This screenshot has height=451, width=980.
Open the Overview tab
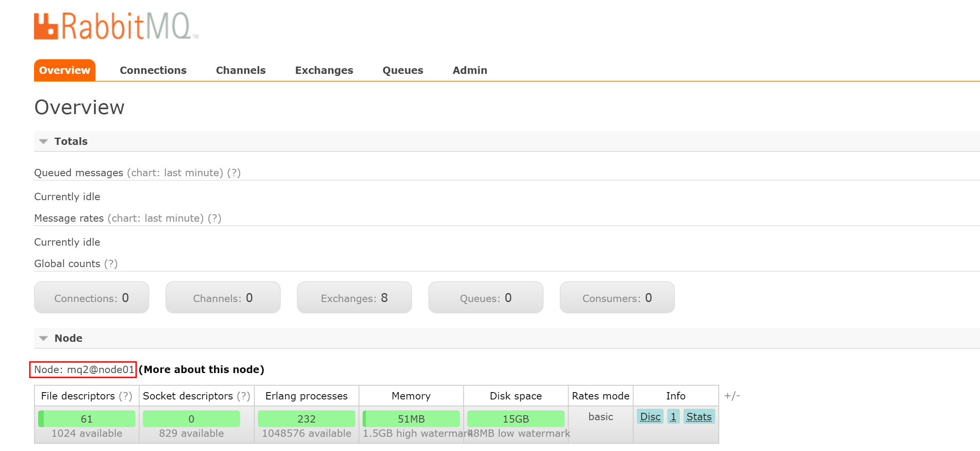pyautogui.click(x=64, y=70)
